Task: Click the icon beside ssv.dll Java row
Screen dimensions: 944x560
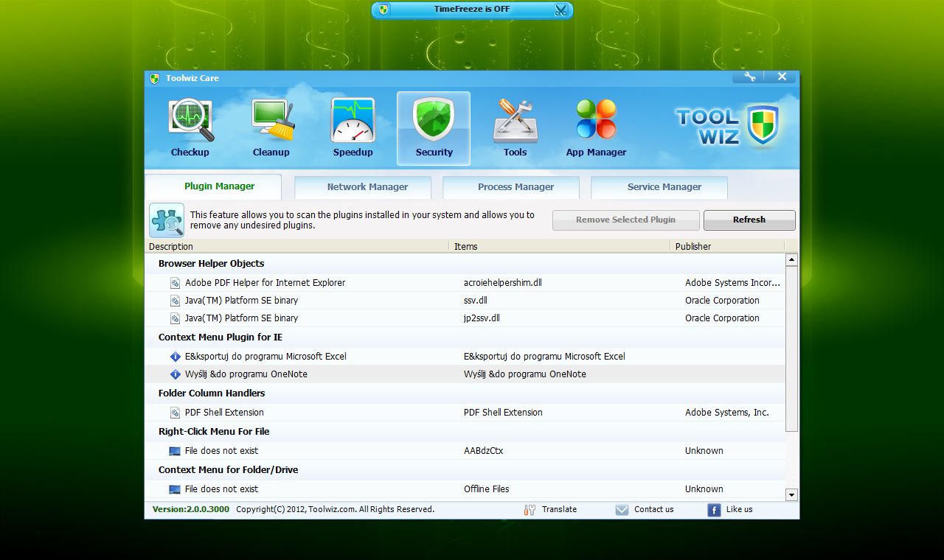Action: 175,301
